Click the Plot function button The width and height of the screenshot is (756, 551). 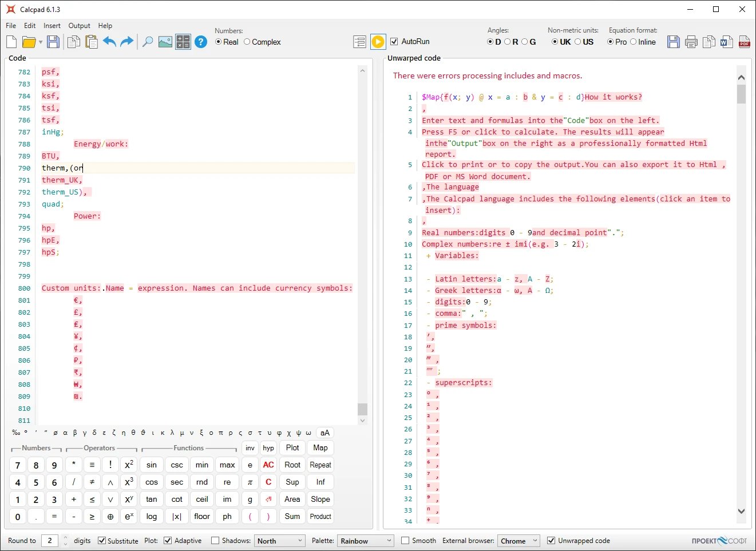[292, 448]
